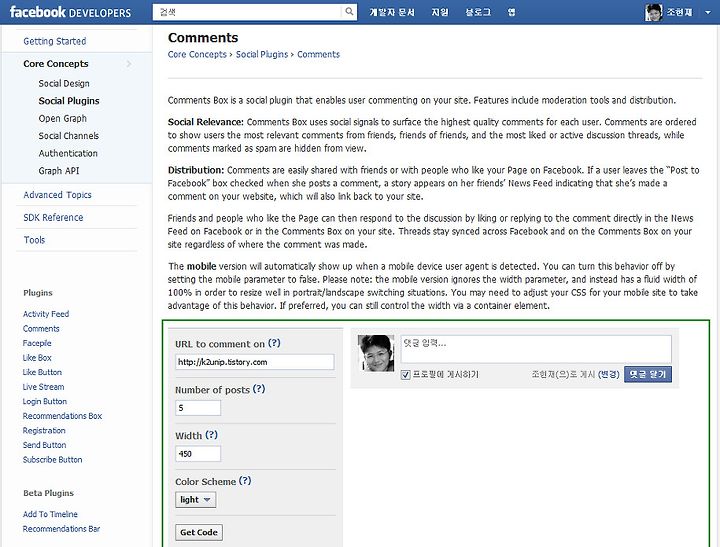
Task: Click the URL to comment on help (?)
Action: coord(274,343)
